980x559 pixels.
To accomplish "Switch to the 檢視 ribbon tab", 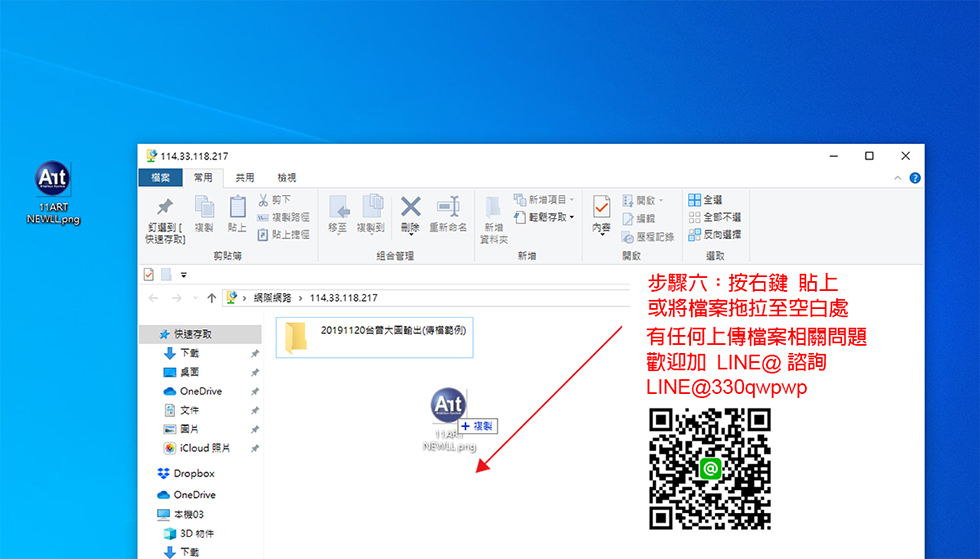I will pos(286,178).
